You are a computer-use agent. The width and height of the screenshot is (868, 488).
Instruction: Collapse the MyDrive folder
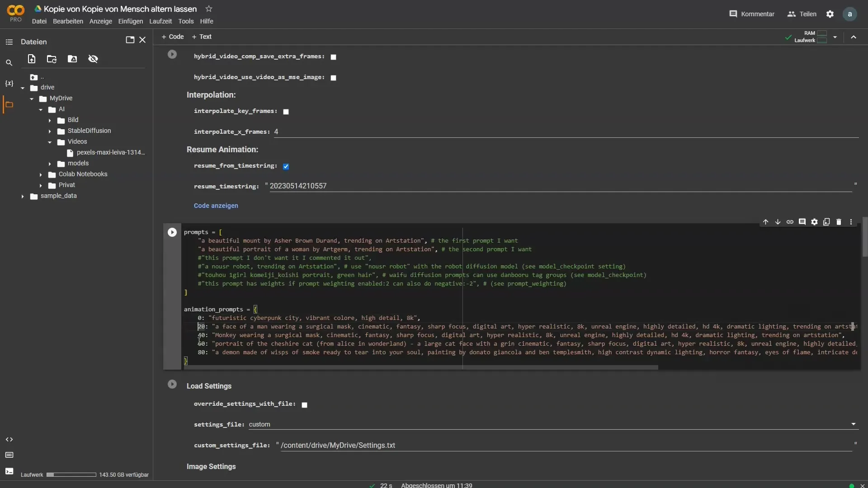pyautogui.click(x=32, y=99)
